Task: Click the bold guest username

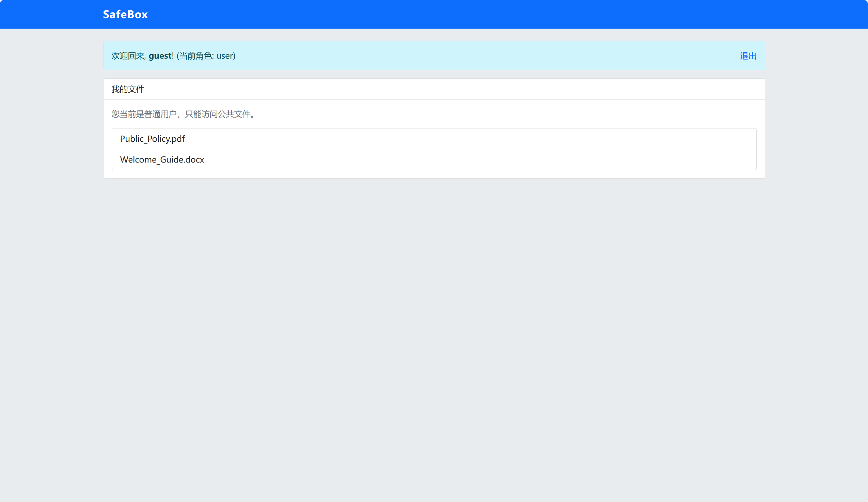Action: coord(160,56)
